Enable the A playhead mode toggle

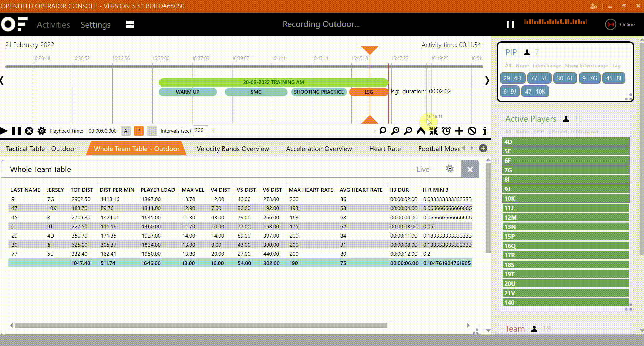[x=125, y=131]
